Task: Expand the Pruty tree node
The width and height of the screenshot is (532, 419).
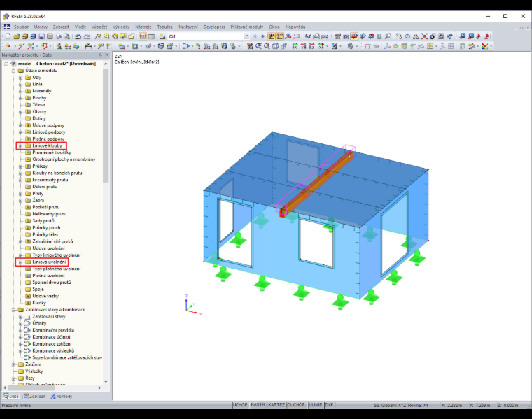Action: (x=20, y=194)
